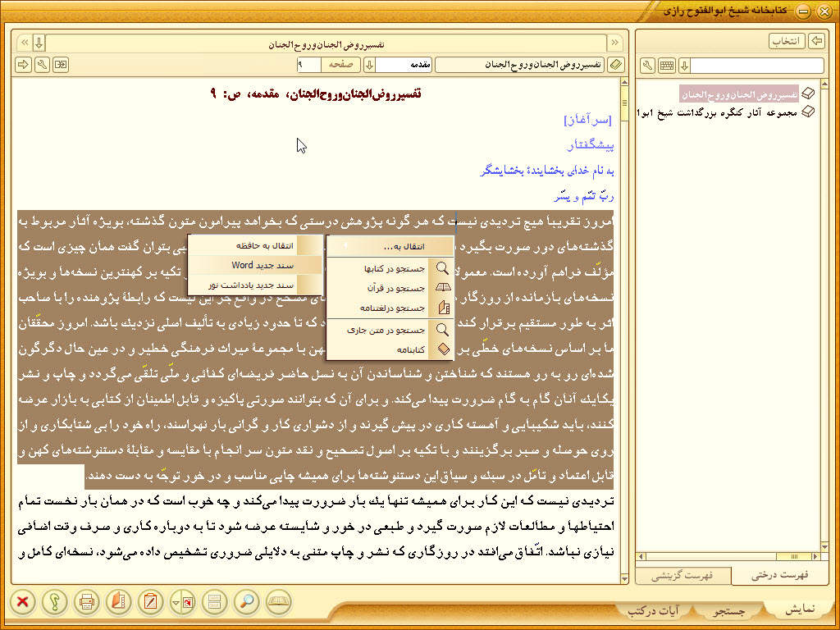Screen dimensions: 840x630
Task: Click the sidebar search input field
Action: tap(757, 66)
